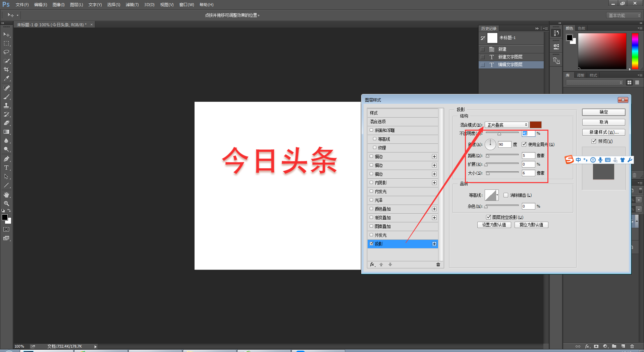
Task: Open the 基本功能 workspace dropdown
Action: point(624,15)
